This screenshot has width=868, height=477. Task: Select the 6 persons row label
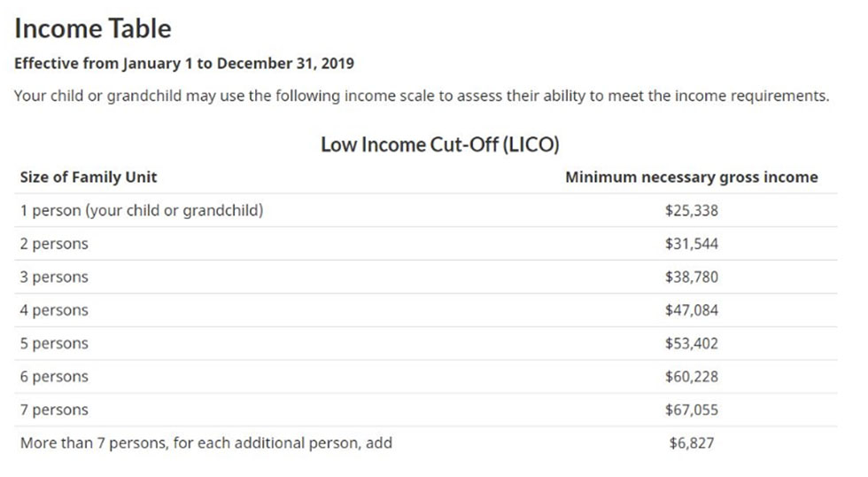click(x=54, y=377)
